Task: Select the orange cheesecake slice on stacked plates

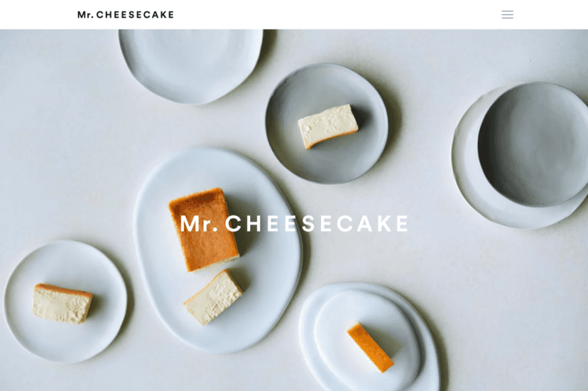Action: click(x=370, y=348)
